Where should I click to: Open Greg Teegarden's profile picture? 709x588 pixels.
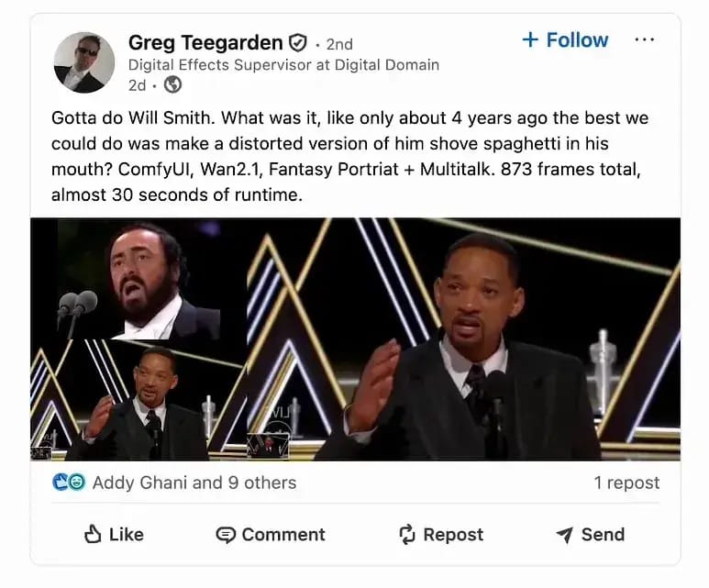84,62
